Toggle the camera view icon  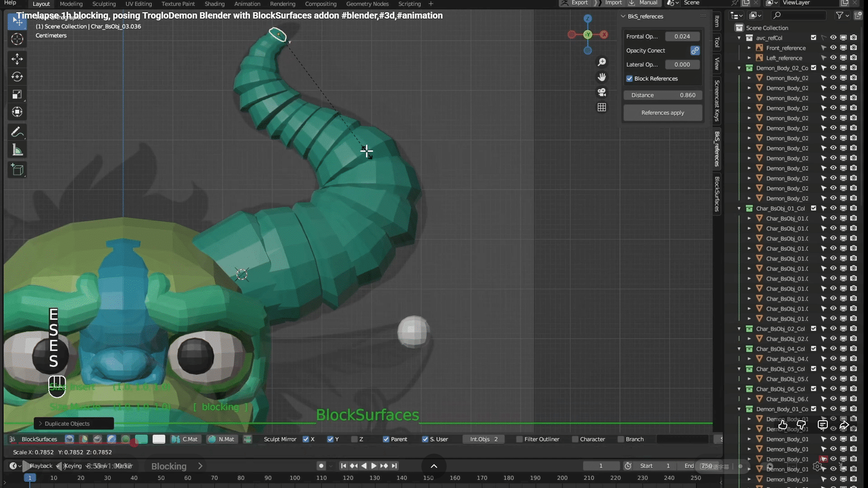point(602,92)
